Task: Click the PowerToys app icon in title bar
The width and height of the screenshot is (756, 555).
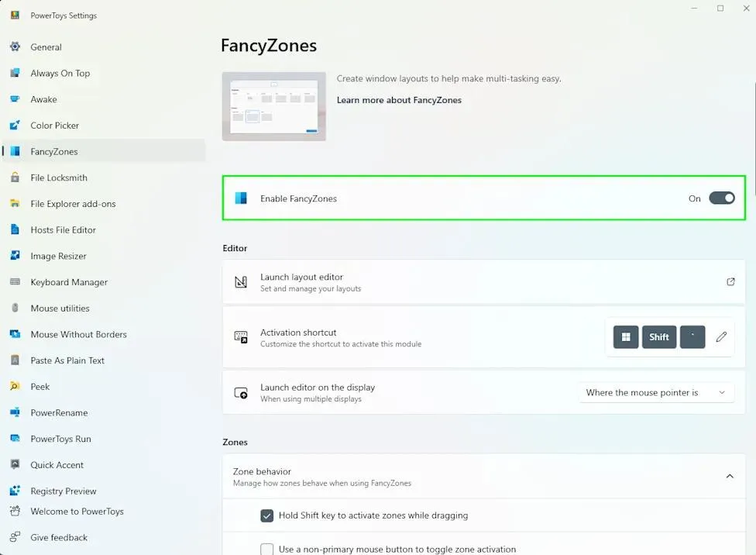Action: click(x=15, y=15)
